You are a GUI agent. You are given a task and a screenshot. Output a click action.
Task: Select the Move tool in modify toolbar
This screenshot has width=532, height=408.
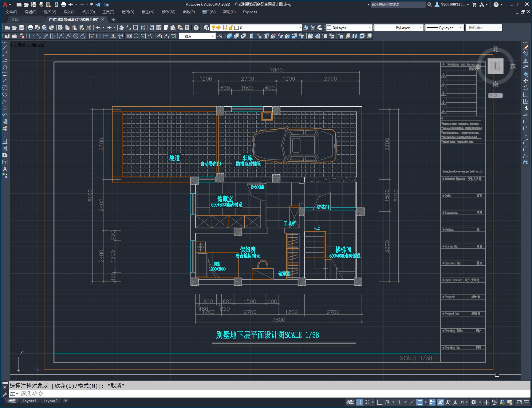526,81
